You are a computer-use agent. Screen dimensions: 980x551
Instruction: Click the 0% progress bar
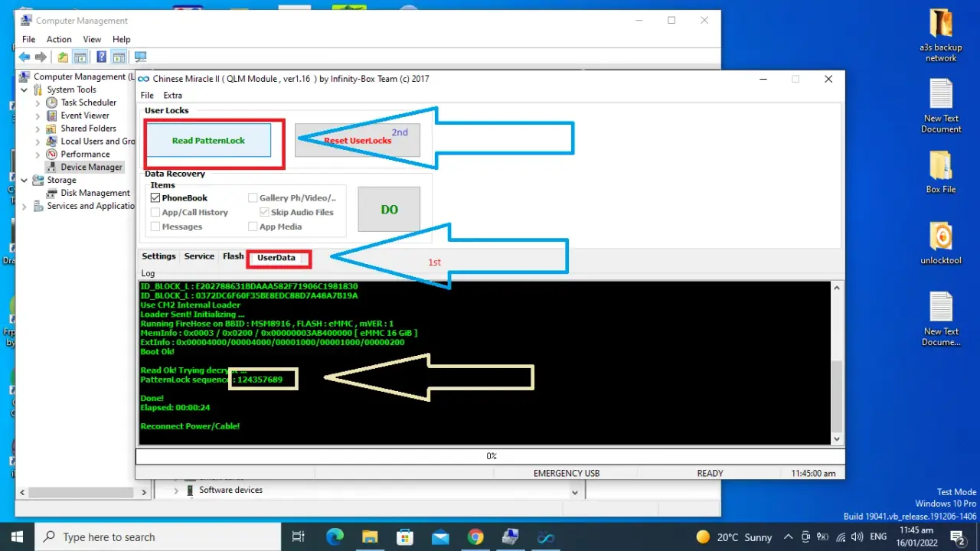pyautogui.click(x=491, y=456)
